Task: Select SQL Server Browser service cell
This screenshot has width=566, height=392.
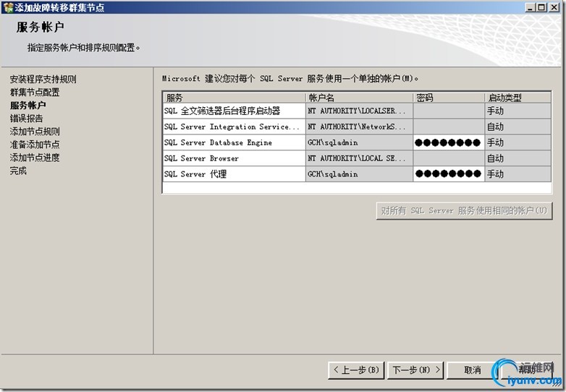Action: click(234, 158)
